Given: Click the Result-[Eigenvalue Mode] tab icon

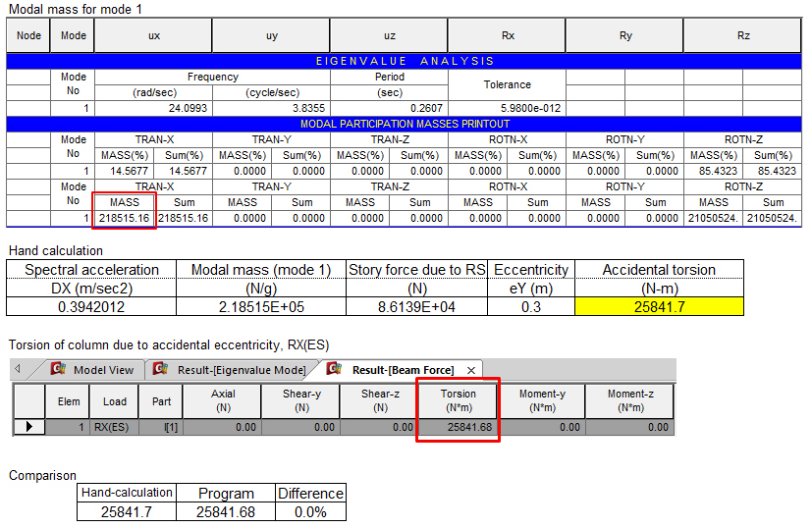Looking at the screenshot, I should coord(161,370).
